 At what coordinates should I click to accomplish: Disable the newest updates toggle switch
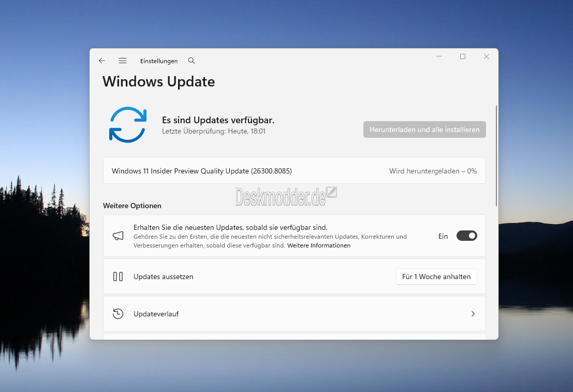466,236
